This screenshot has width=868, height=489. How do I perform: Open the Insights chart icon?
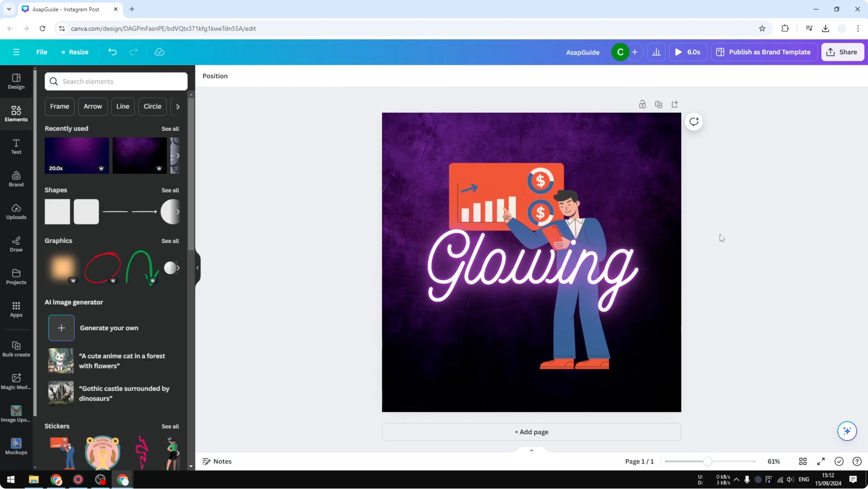(x=656, y=52)
